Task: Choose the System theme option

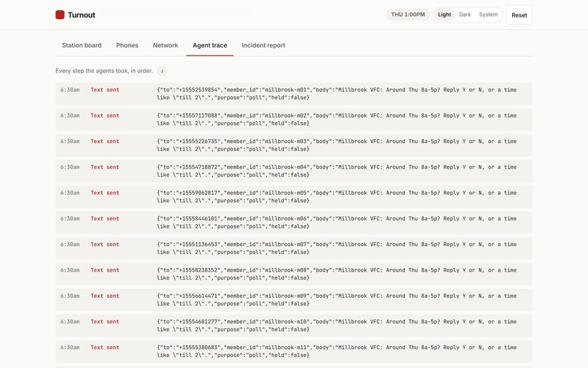Action: point(488,15)
